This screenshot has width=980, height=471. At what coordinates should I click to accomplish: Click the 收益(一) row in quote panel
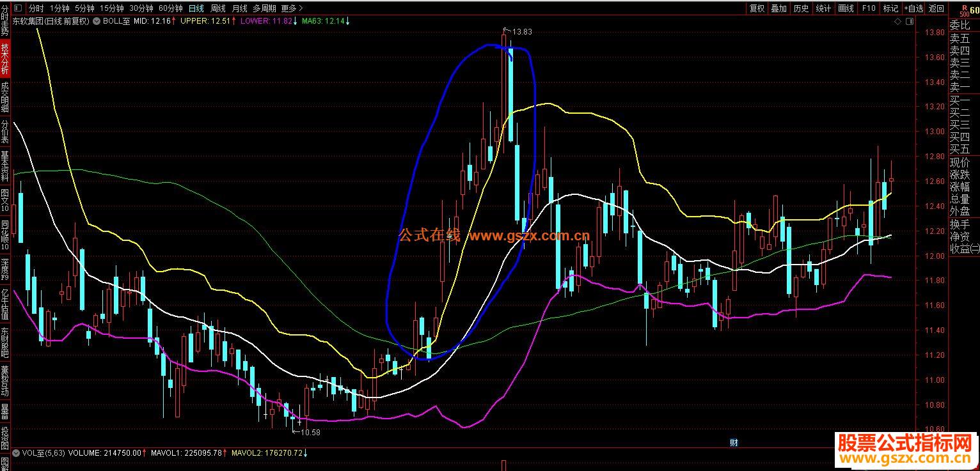965,249
